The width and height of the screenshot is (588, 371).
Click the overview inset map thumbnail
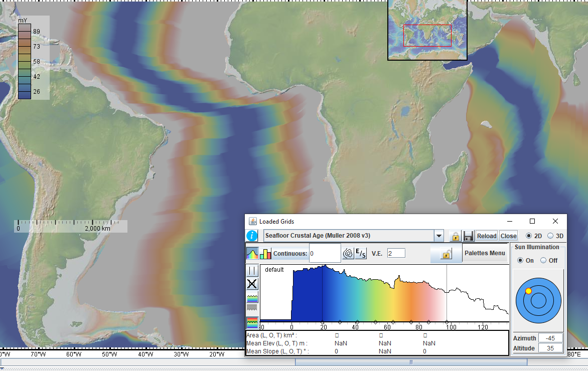[427, 30]
